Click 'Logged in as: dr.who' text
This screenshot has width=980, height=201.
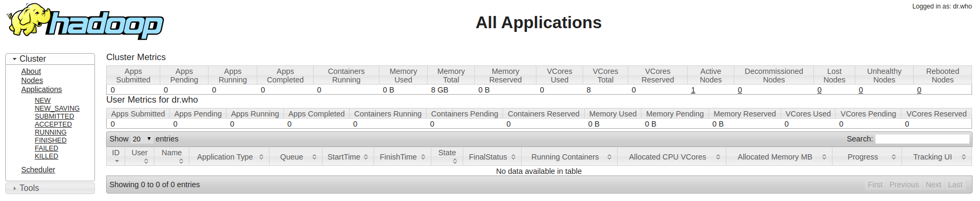[942, 6]
